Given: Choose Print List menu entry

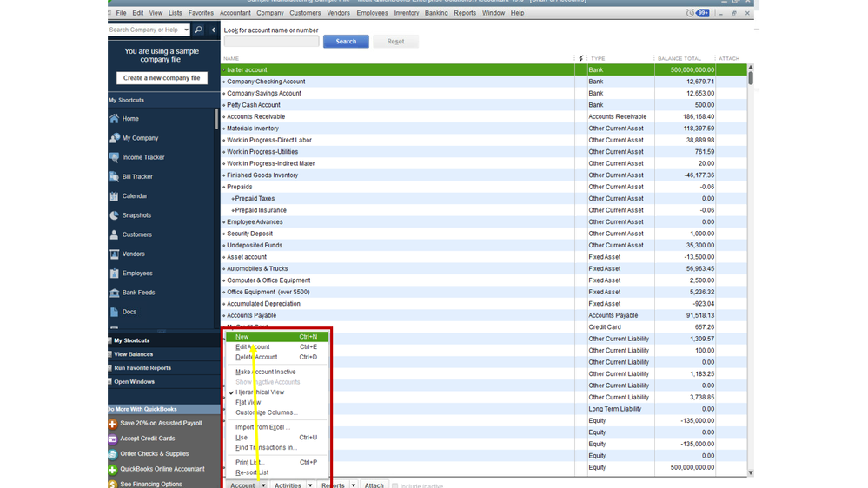Looking at the screenshot, I should 277,462.
